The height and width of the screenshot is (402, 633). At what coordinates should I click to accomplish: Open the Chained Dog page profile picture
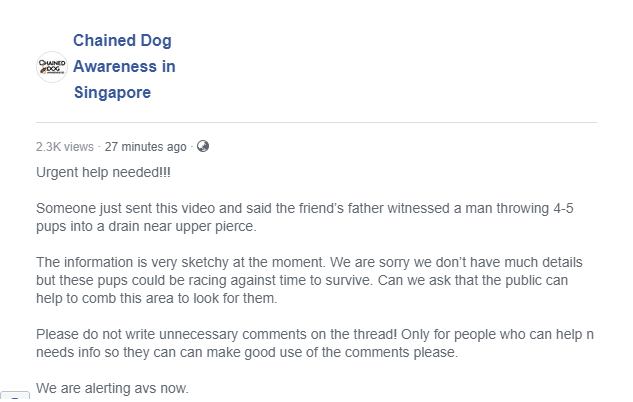[x=52, y=67]
